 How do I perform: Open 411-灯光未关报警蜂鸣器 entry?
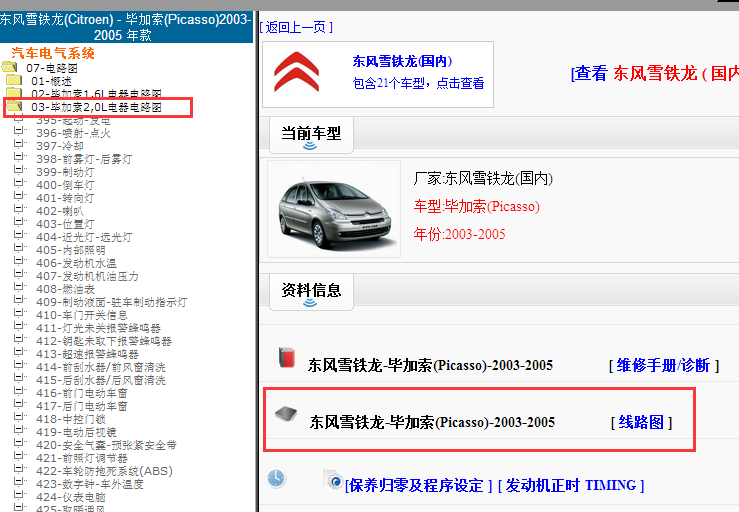pos(98,328)
